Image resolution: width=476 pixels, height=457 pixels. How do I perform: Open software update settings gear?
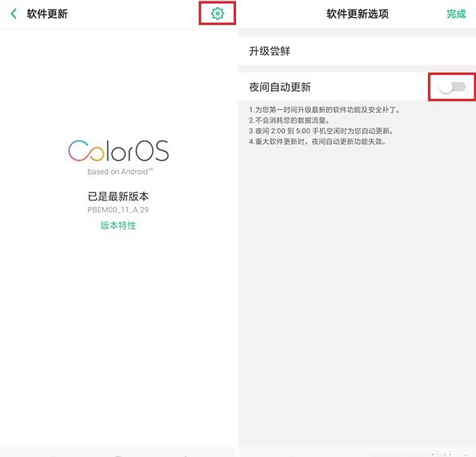click(x=217, y=14)
